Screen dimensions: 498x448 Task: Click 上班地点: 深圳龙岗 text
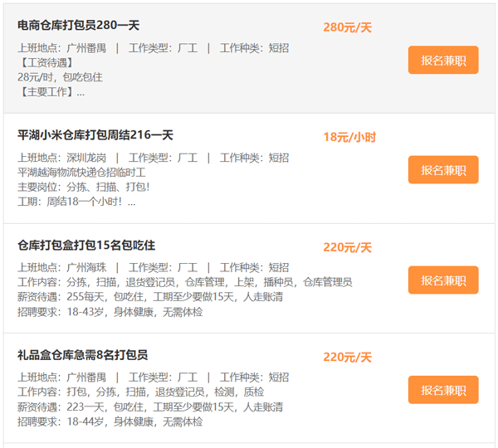pos(62,158)
